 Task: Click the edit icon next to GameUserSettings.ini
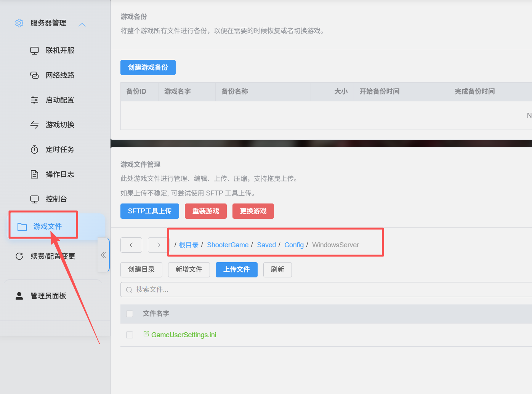point(146,334)
